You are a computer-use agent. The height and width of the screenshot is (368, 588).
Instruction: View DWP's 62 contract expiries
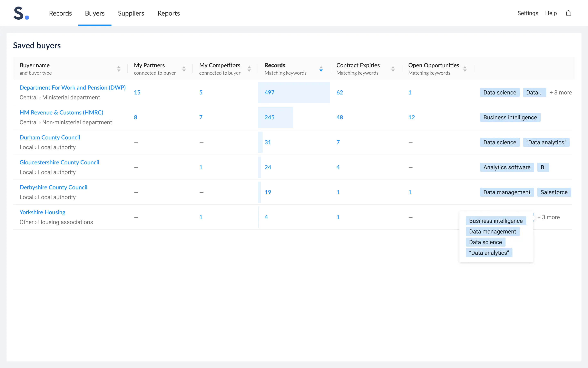[340, 92]
